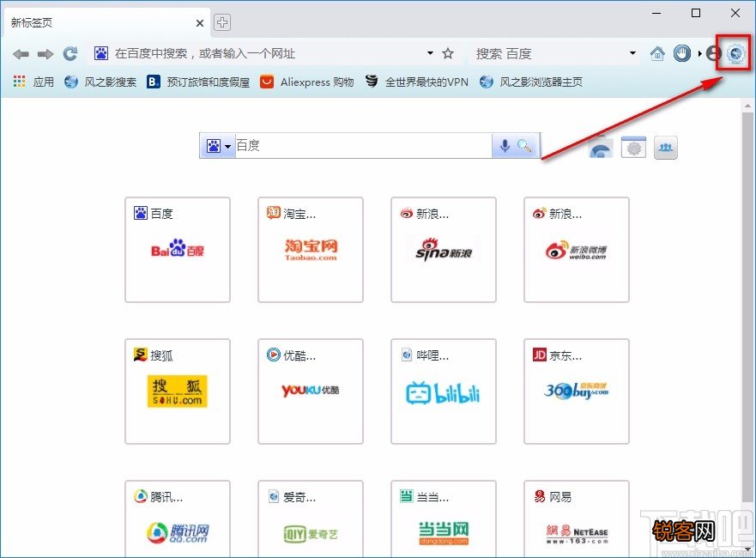Open 预订旅馆和度假屋 bookmark
The width and height of the screenshot is (756, 558).
pos(198,82)
